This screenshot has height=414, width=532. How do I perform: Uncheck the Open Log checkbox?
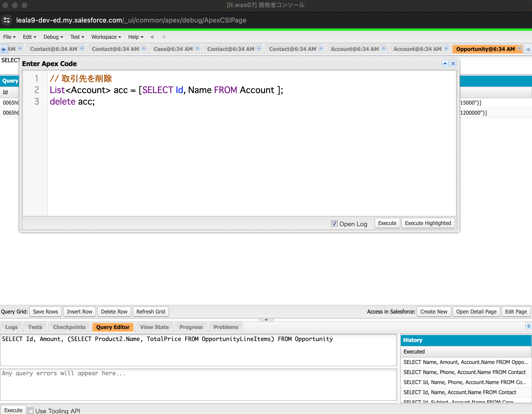[x=334, y=224]
